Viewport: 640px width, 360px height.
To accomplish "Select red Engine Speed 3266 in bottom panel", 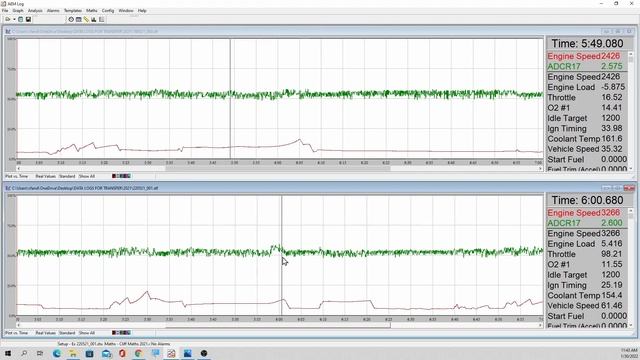I will (587, 213).
